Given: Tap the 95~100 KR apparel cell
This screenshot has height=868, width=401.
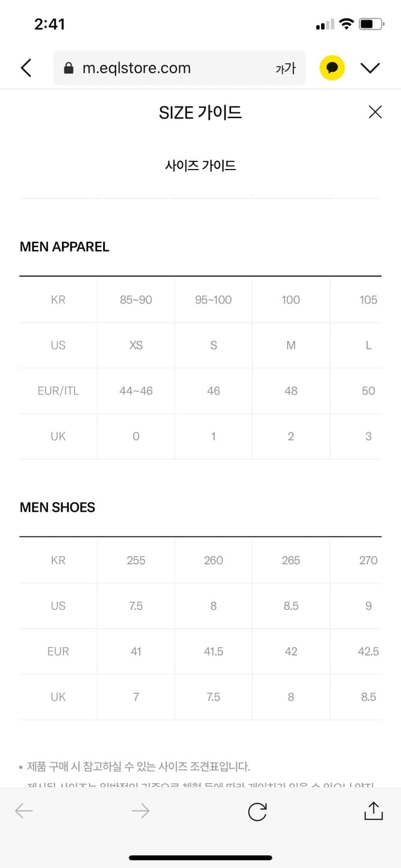Looking at the screenshot, I should tap(214, 300).
